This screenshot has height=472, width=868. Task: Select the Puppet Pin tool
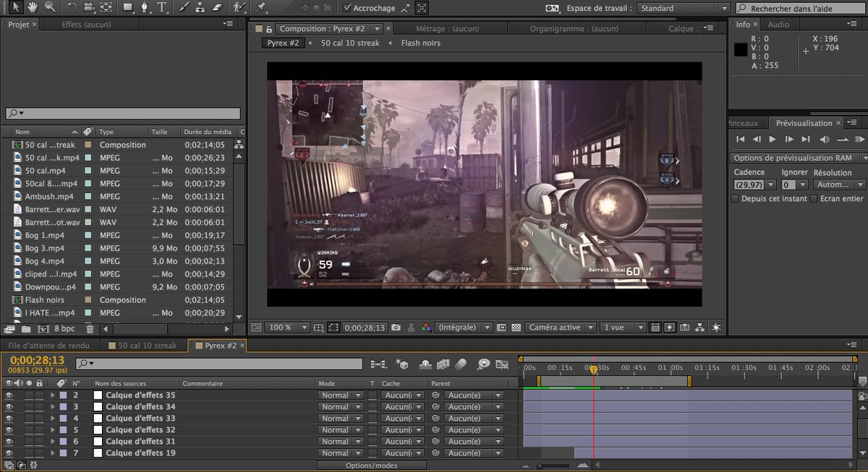click(x=260, y=7)
